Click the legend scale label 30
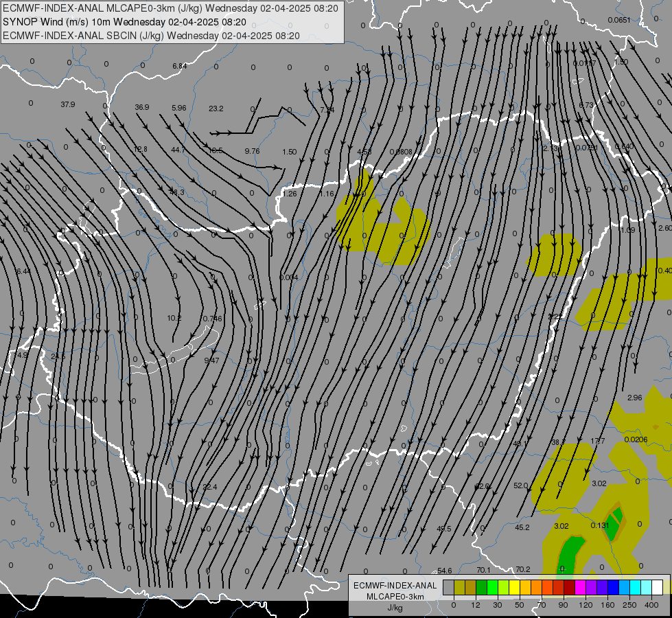672x618 pixels. coord(498,605)
